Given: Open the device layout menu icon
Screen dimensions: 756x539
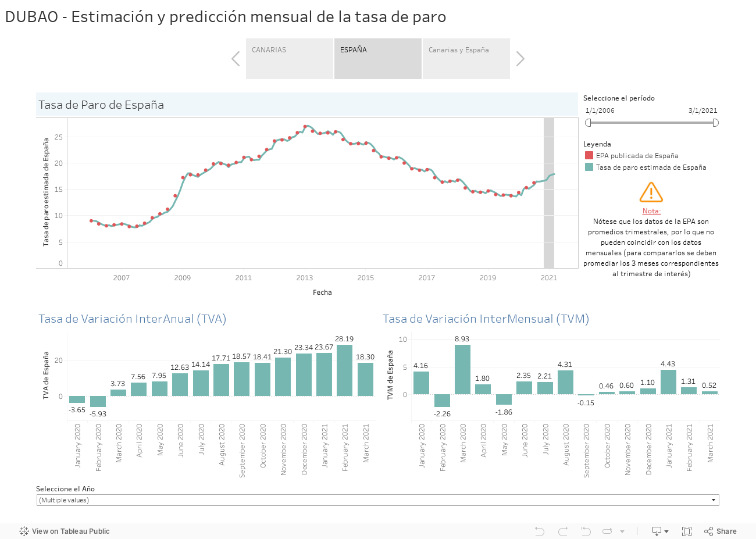Looking at the screenshot, I should [x=660, y=531].
